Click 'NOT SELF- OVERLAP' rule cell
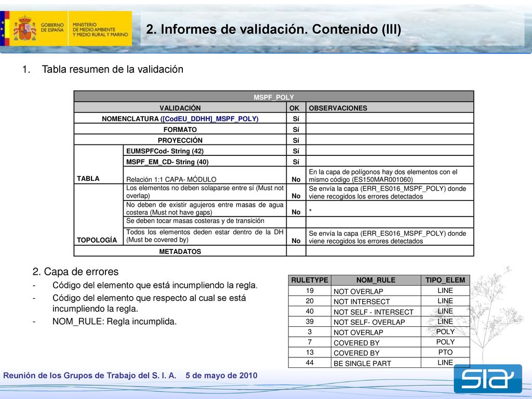Image resolution: width=532 pixels, height=399 pixels. tap(376, 322)
